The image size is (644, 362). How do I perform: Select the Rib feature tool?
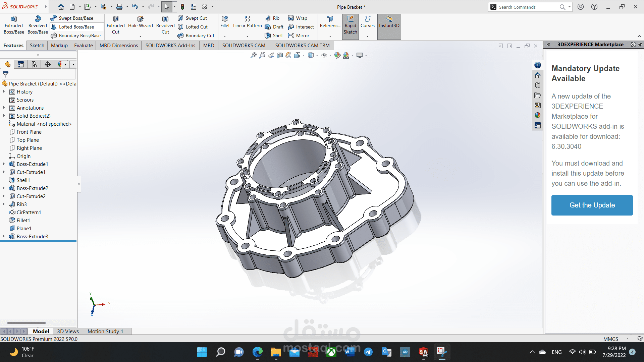point(273,18)
